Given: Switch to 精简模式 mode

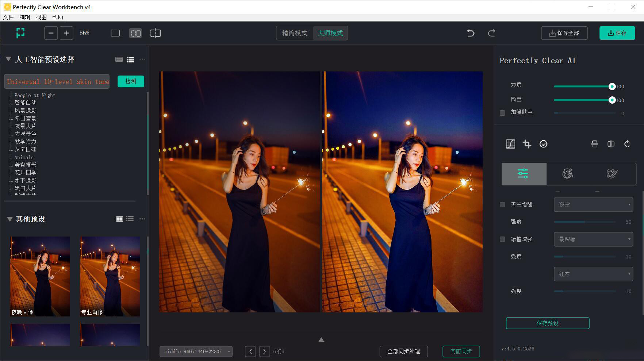Looking at the screenshot, I should 294,33.
